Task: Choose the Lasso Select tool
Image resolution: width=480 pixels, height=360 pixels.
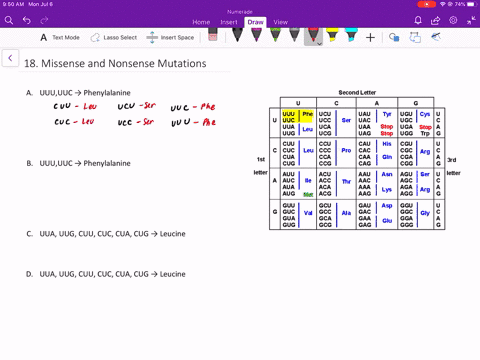Action: point(114,37)
